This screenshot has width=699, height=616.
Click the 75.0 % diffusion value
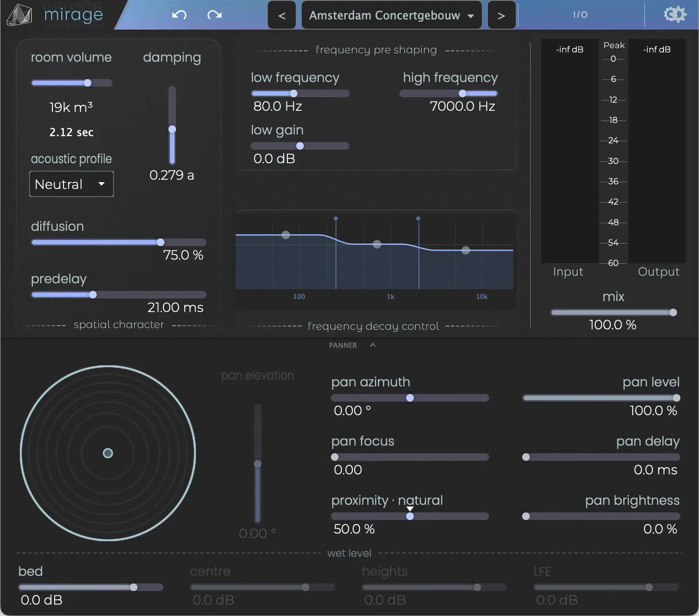tap(183, 255)
